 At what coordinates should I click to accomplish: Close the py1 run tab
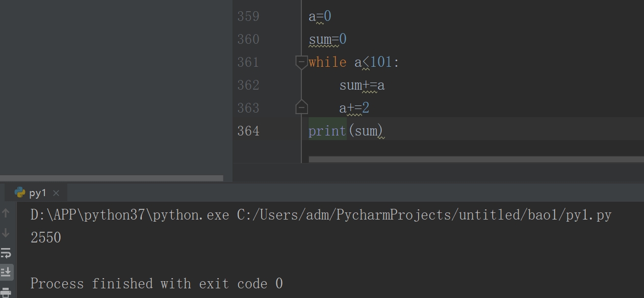click(x=56, y=193)
